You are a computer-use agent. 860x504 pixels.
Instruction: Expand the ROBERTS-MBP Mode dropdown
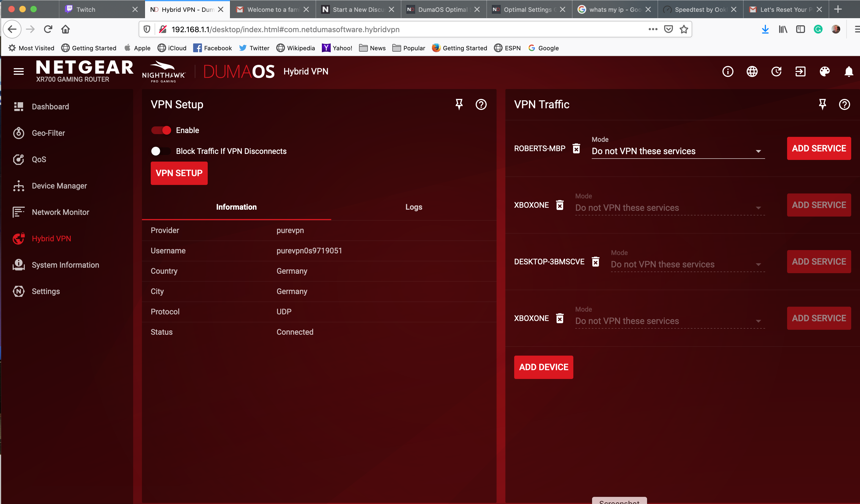678,151
